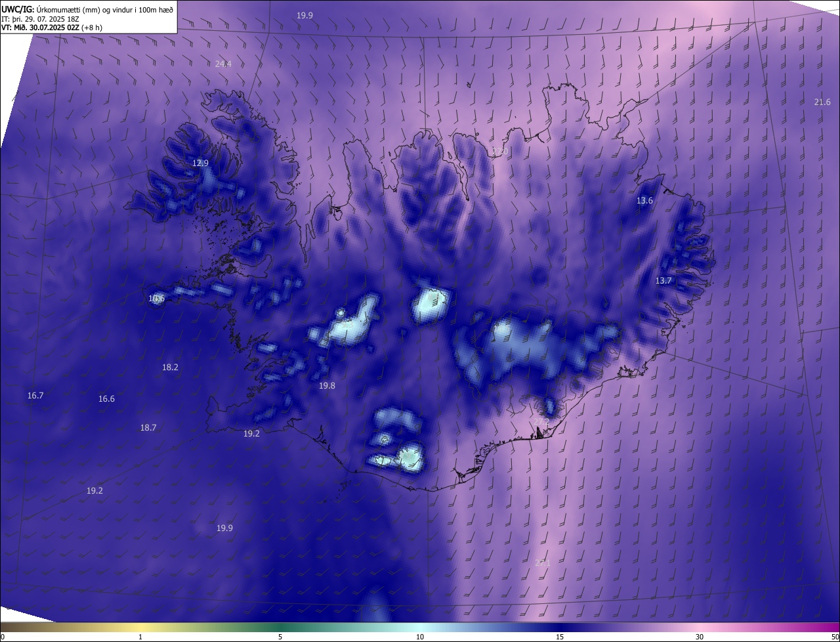Click the map title 'Úrkomumætti (mm) og vindur í 100m hæð'

click(x=104, y=9)
